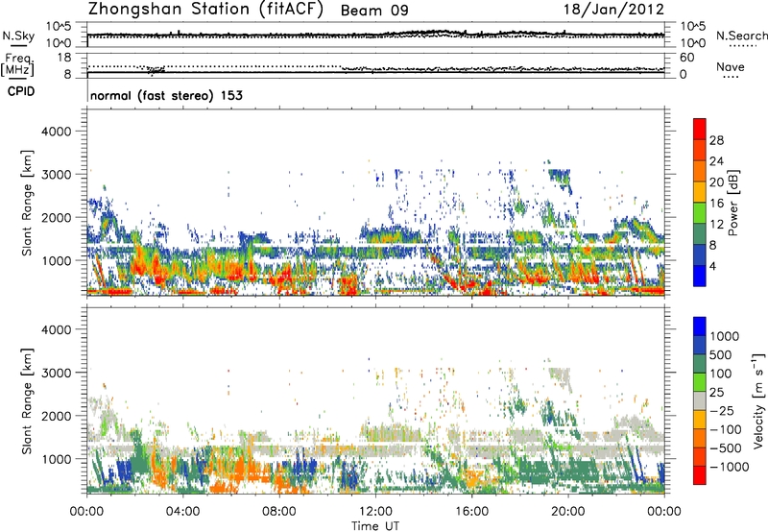Click the 'CPID' label
Viewport: 768px width, 532px height.
[21, 91]
